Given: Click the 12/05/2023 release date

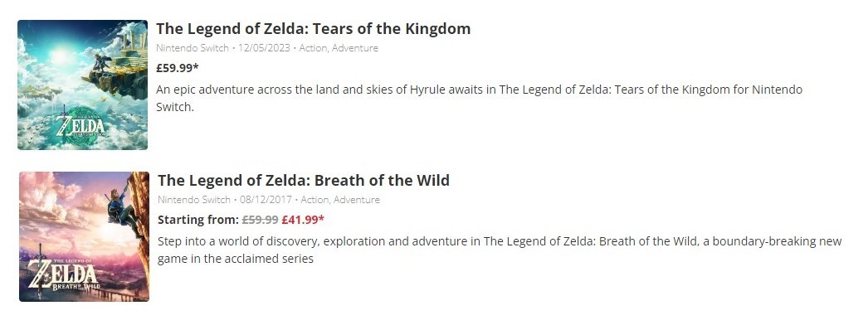Looking at the screenshot, I should click(x=264, y=48).
